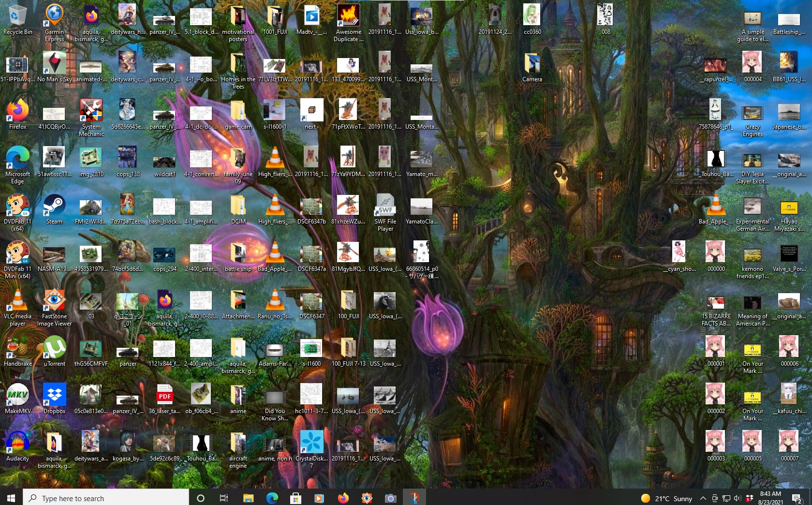Show hidden system tray icons
The width and height of the screenshot is (812, 505).
tap(703, 498)
